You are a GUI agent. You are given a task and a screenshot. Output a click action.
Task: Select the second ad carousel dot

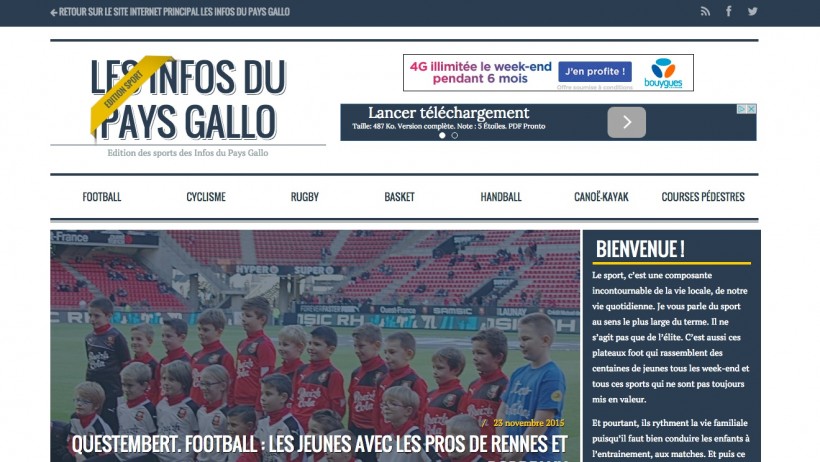tap(454, 136)
